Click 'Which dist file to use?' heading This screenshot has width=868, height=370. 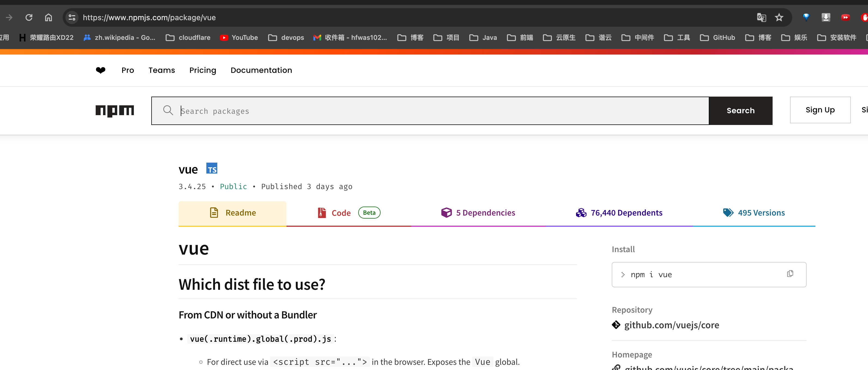(x=252, y=284)
